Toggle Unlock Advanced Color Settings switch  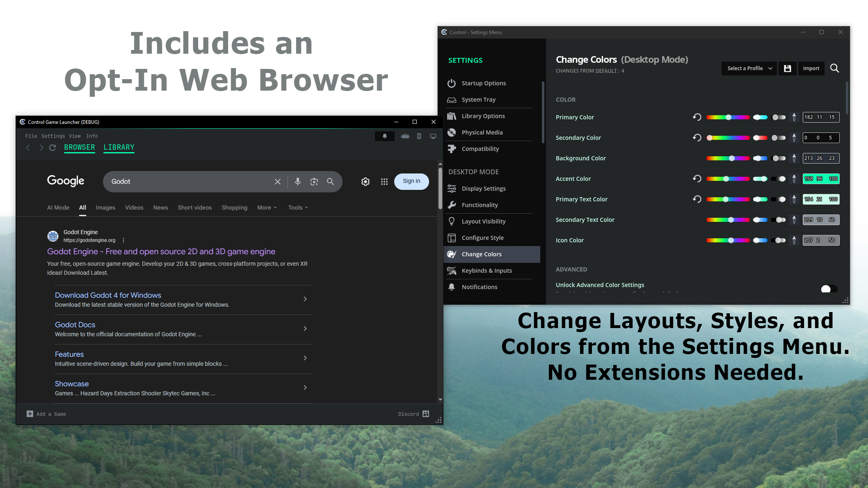829,289
